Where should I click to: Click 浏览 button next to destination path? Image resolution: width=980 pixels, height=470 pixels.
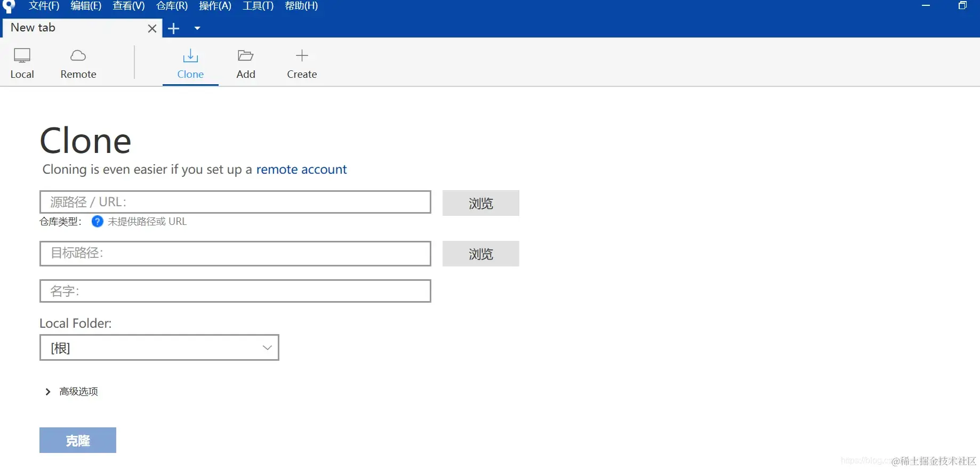pyautogui.click(x=481, y=254)
